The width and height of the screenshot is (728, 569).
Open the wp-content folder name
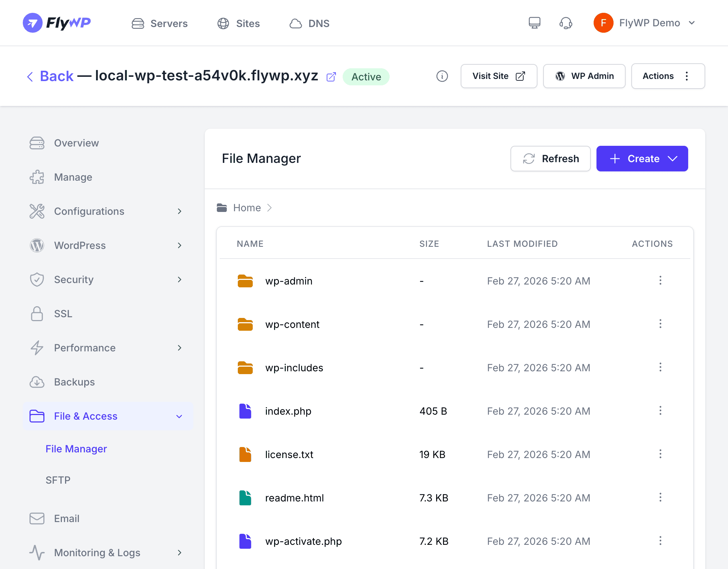click(x=292, y=324)
